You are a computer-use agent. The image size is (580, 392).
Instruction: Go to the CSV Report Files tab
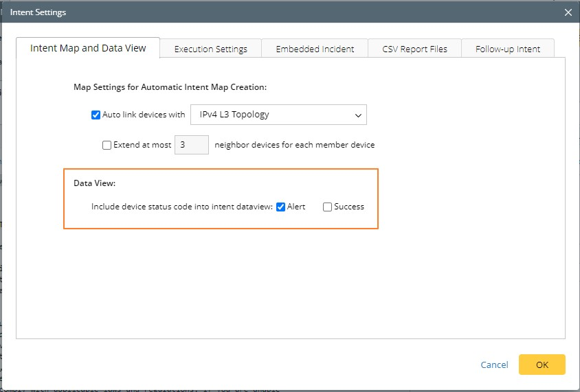point(414,49)
